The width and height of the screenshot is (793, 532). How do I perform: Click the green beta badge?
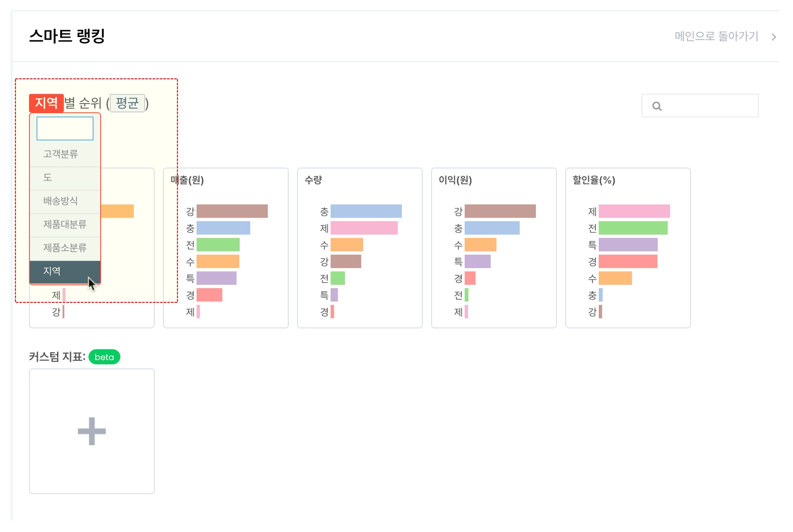104,357
